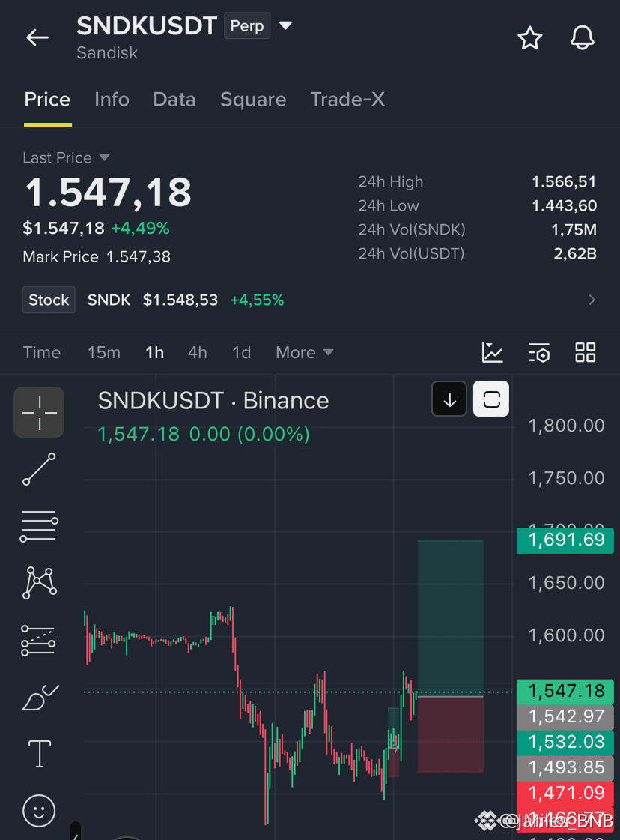Tap the 1,691.69 take-profit price label

565,540
